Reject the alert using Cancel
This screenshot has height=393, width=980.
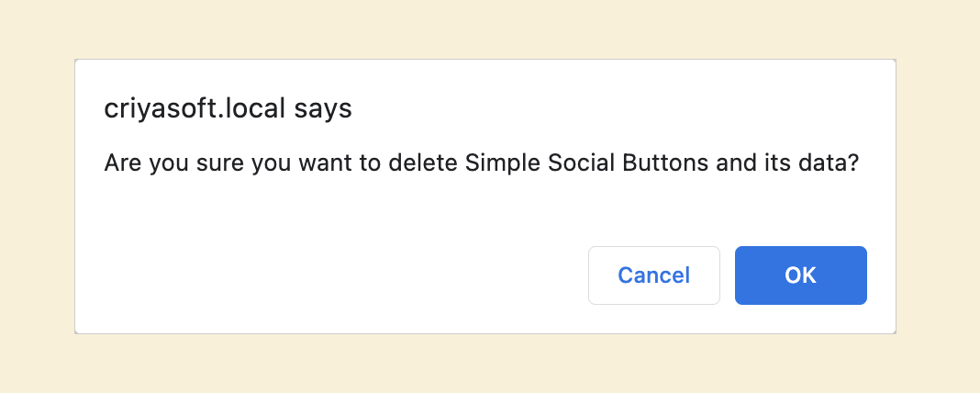[653, 275]
